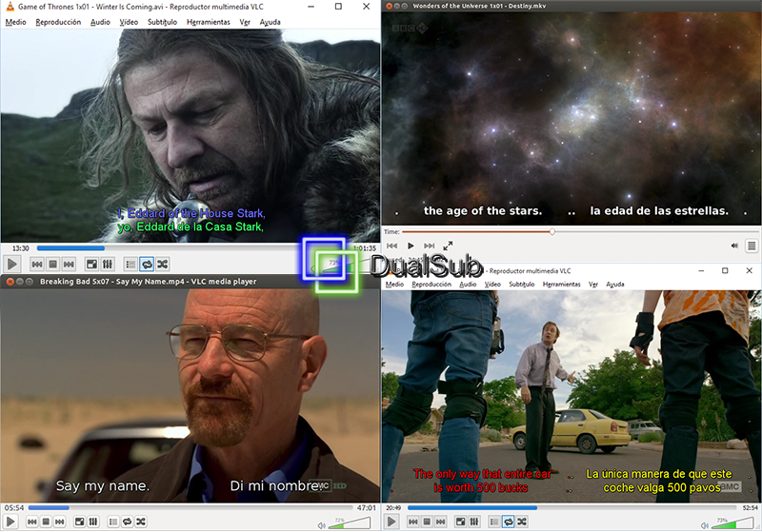Open Medio menu in yellow-car video window
The image size is (762, 532).
[x=394, y=285]
